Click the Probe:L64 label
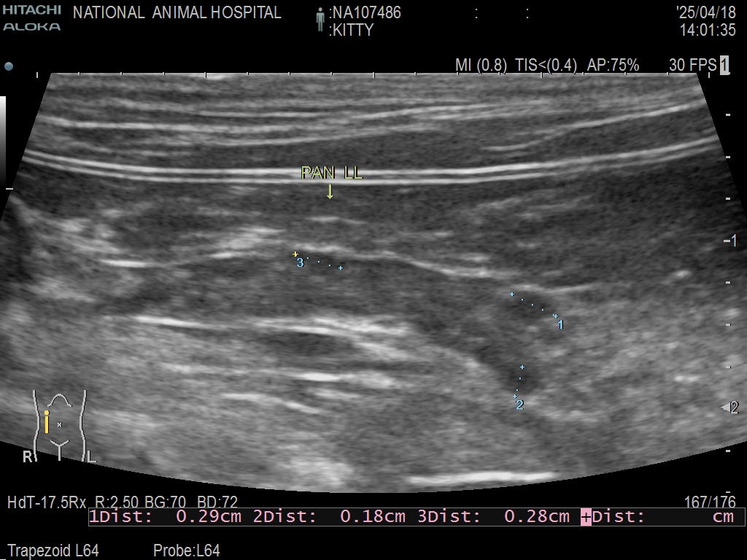 click(186, 551)
